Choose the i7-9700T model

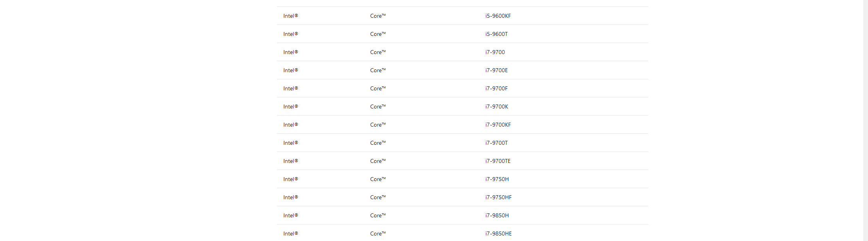pos(496,143)
